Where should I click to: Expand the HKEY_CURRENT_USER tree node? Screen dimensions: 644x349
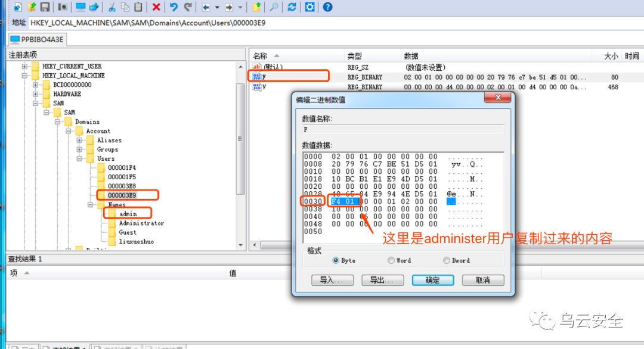point(24,66)
